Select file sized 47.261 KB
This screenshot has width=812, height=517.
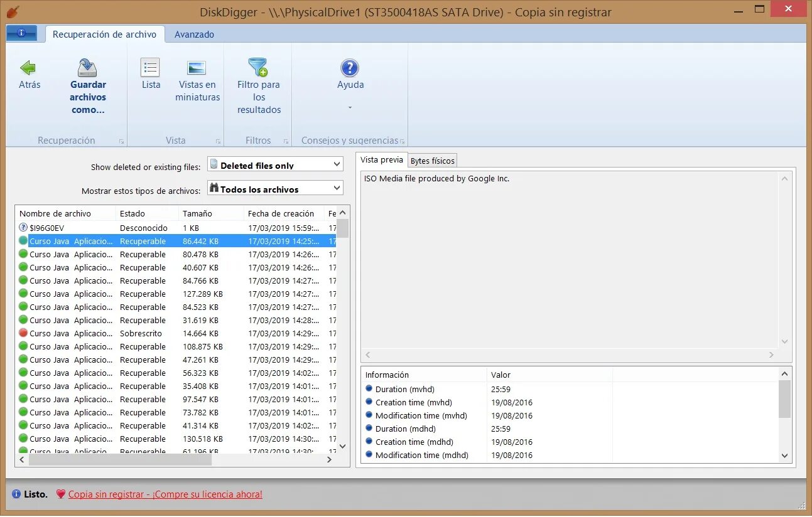(x=176, y=360)
